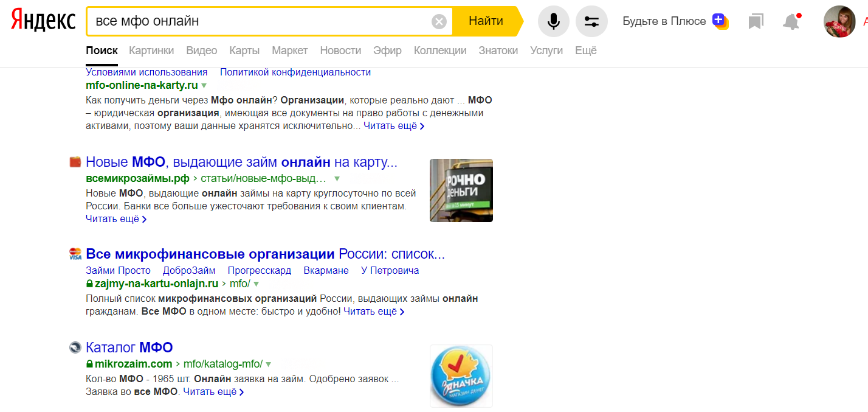Switch to the Коллекции tab
The width and height of the screenshot is (868, 412).
pyautogui.click(x=440, y=51)
